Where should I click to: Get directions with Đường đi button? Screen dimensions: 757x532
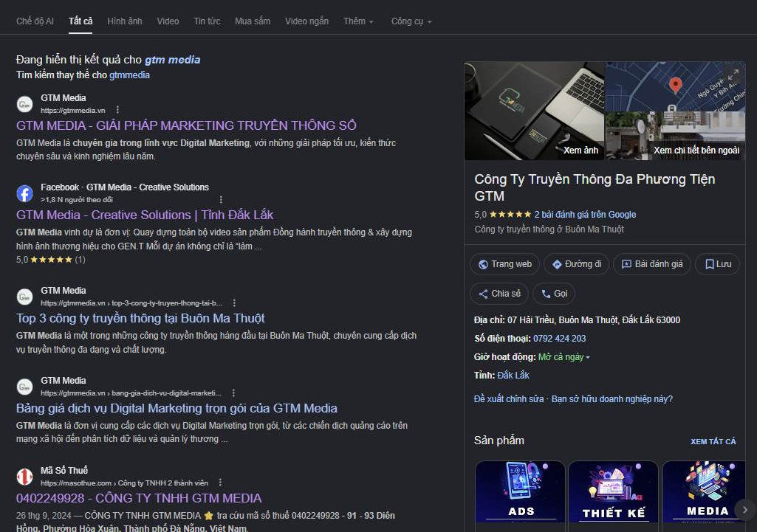pos(577,264)
